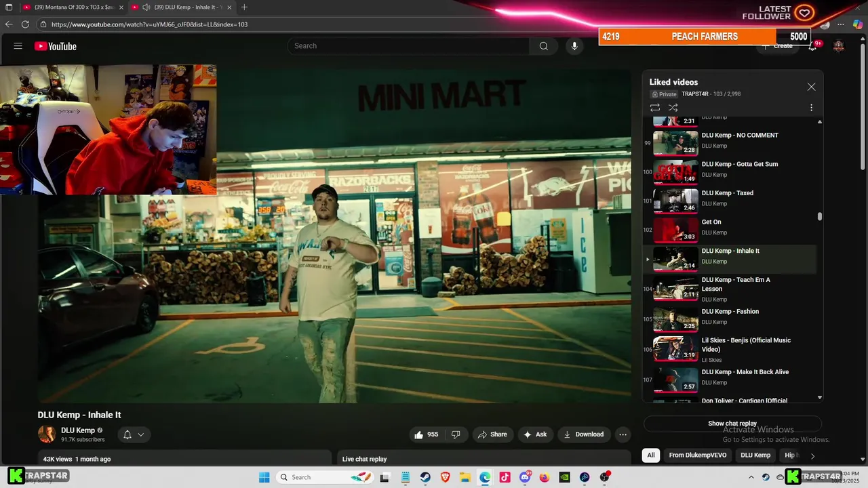Open the YouTube notifications bell
Viewport: 868px width, 488px height.
click(812, 46)
